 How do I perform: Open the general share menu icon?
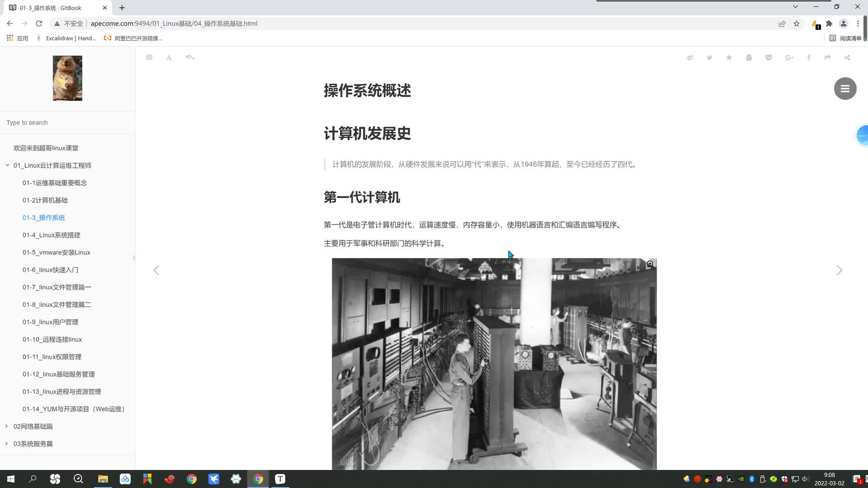point(847,57)
